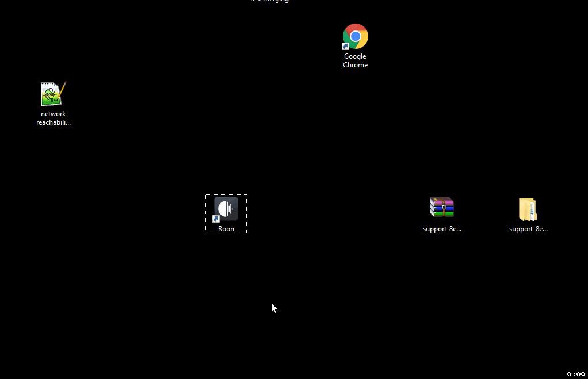Image resolution: width=588 pixels, height=379 pixels.
Task: Click the "Roon" label text
Action: pos(226,229)
